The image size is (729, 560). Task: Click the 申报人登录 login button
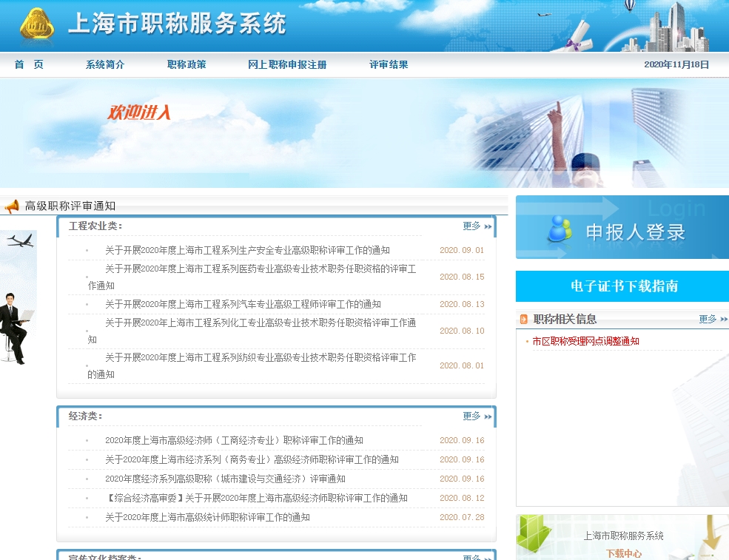tap(622, 227)
